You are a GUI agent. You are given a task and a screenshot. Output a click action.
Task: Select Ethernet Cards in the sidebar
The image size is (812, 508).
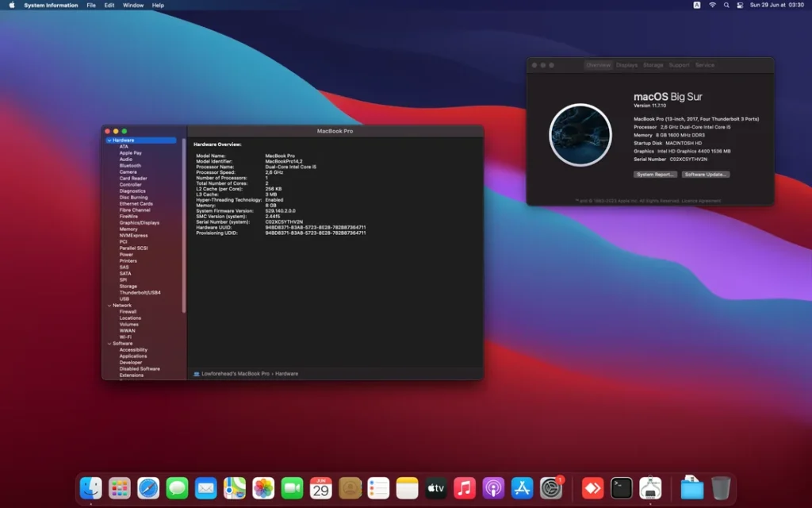136,204
